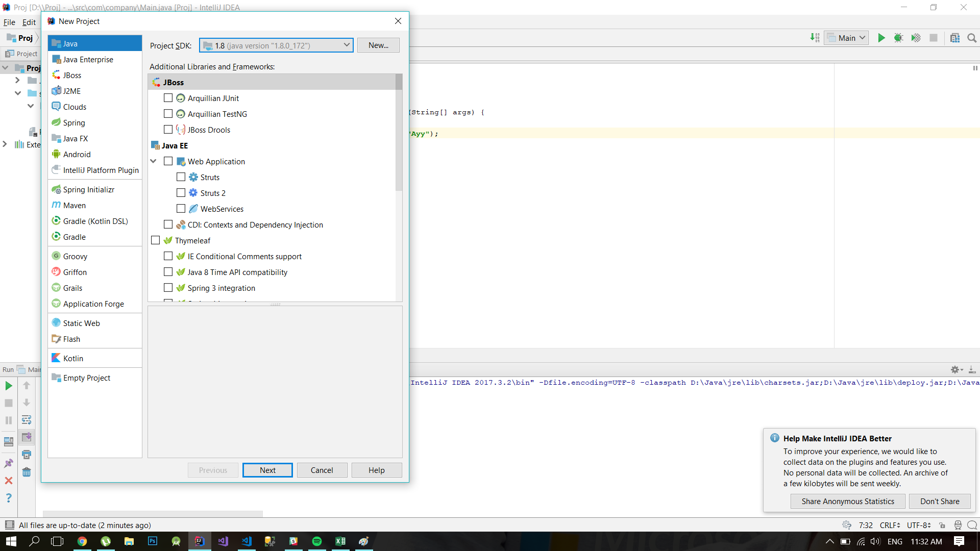Collapse Proj root node in project tree

(x=6, y=67)
